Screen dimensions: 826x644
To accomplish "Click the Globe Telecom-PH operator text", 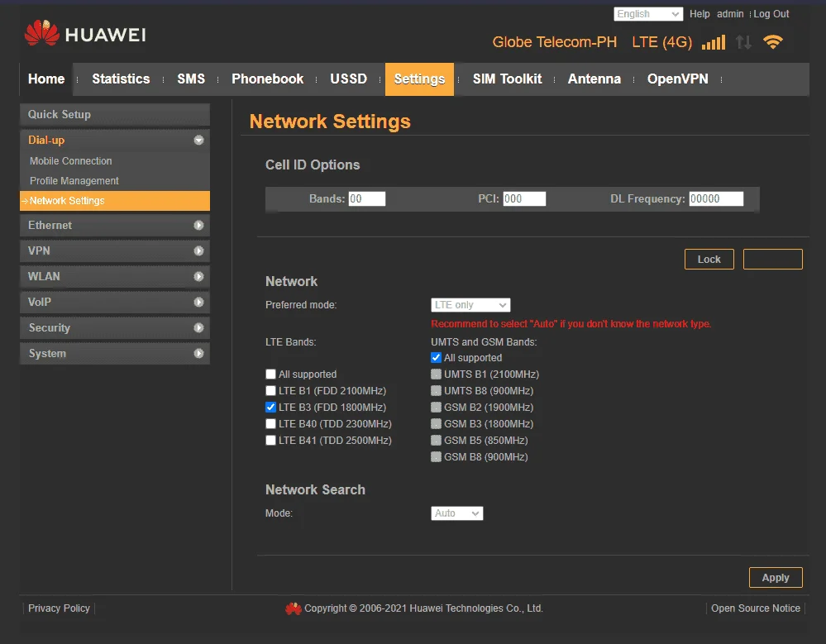I will (x=554, y=42).
